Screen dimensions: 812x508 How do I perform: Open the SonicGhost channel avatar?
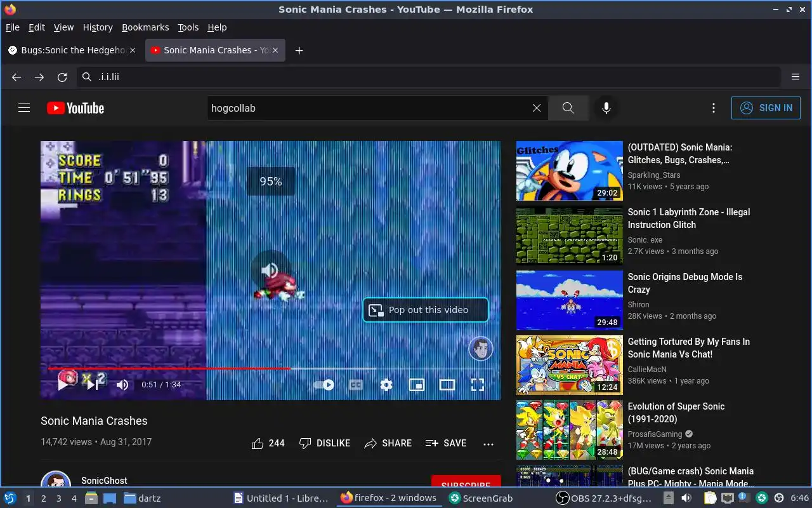click(56, 480)
